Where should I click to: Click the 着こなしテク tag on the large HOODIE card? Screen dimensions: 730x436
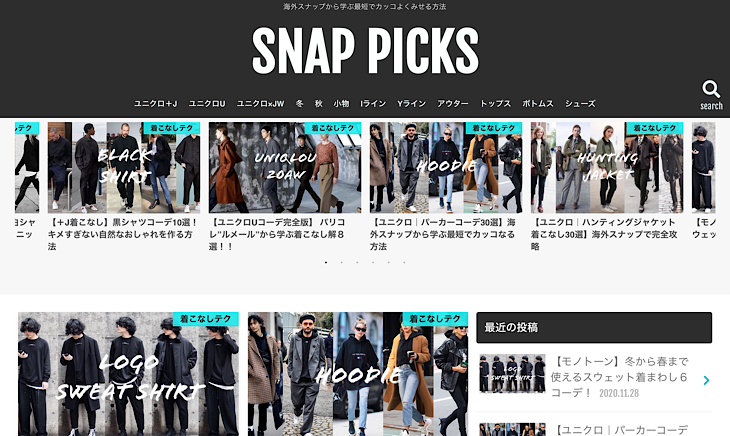coord(435,319)
